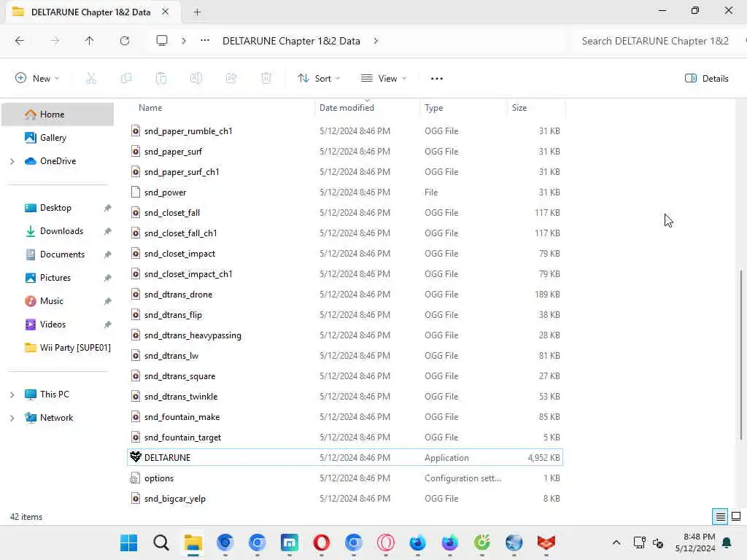Select the DELTARUNE Chapter 1&2 Data tab
The image size is (747, 560).
[x=90, y=12]
